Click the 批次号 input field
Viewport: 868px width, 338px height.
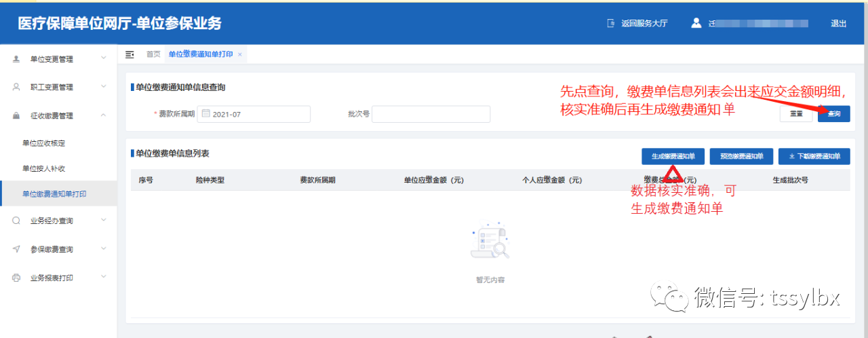pos(431,114)
